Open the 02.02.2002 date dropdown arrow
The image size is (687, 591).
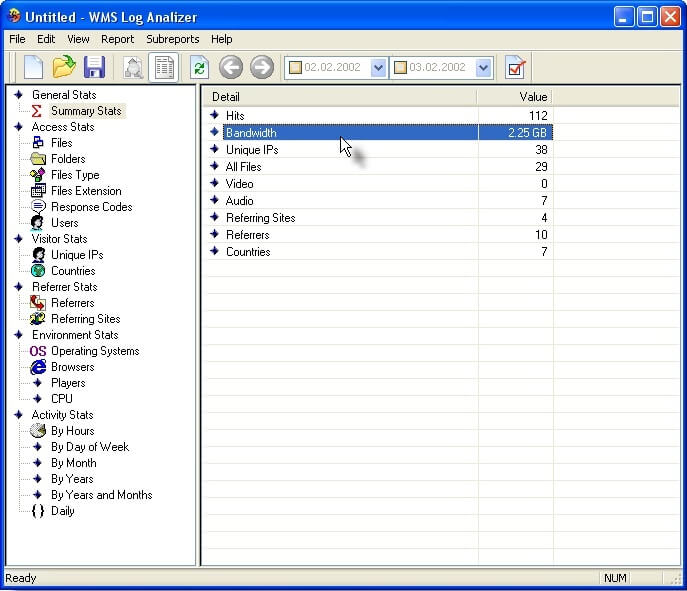[x=379, y=67]
